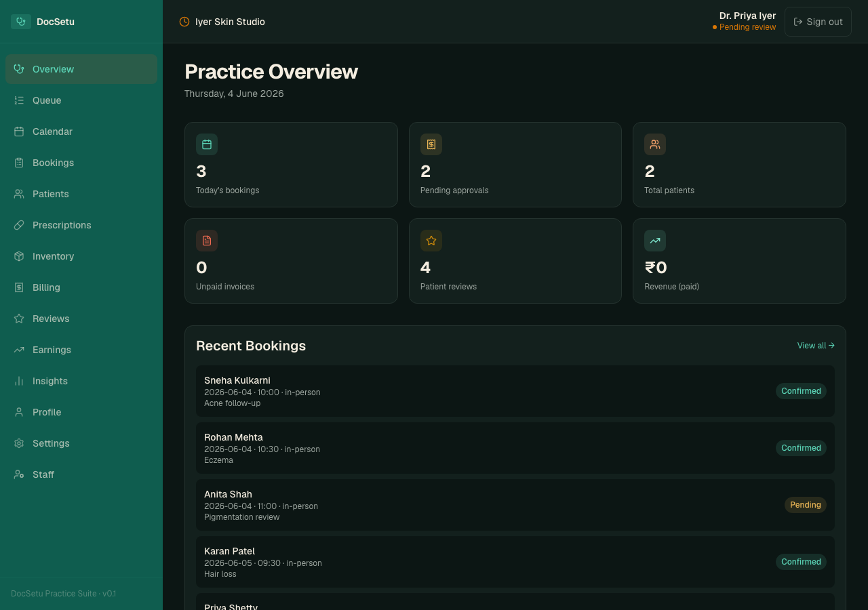Click Dr. Priya Iyer name in header
Screen dimensions: 868x610
[x=747, y=16]
